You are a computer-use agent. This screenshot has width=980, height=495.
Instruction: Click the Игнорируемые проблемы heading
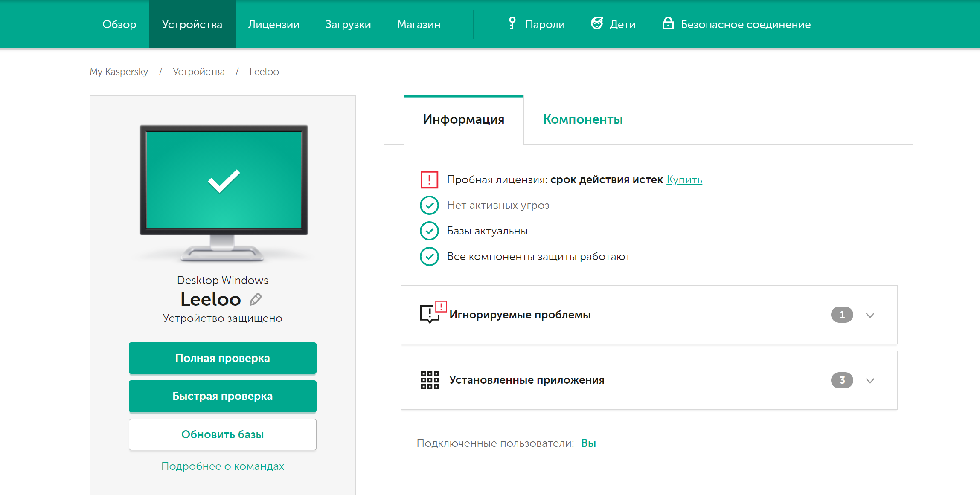[520, 315]
